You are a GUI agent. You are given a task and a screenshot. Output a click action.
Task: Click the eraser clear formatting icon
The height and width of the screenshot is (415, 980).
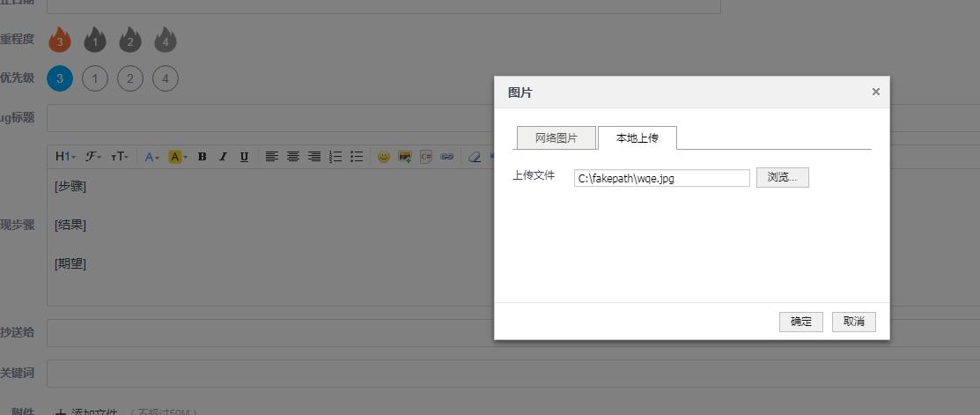475,157
